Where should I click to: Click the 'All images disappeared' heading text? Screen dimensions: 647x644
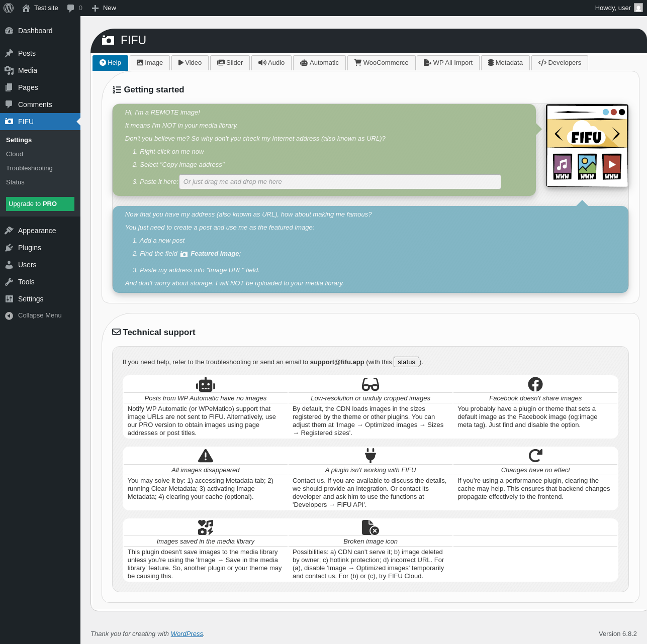click(206, 470)
